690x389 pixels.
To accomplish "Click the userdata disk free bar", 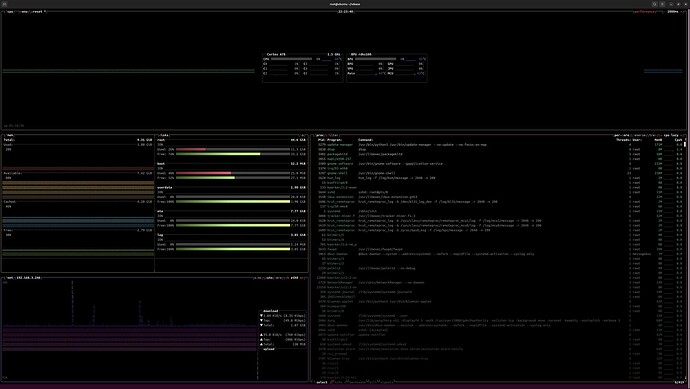I will click(x=233, y=202).
